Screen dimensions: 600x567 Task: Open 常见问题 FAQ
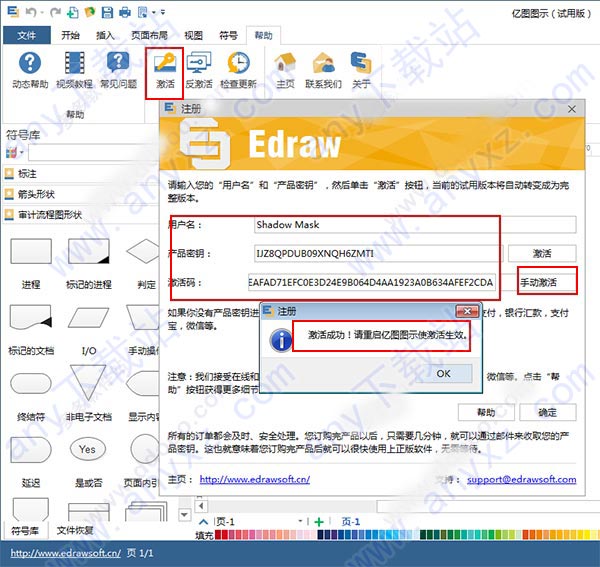(118, 70)
